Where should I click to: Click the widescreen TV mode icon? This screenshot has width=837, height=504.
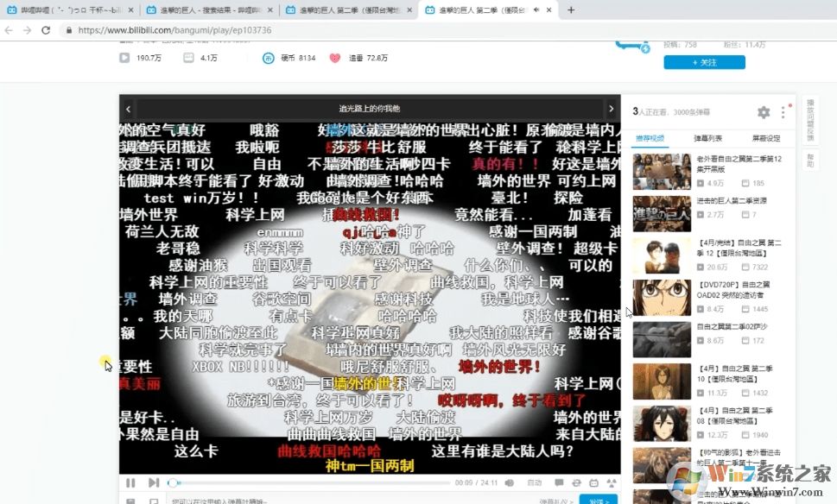point(593,482)
